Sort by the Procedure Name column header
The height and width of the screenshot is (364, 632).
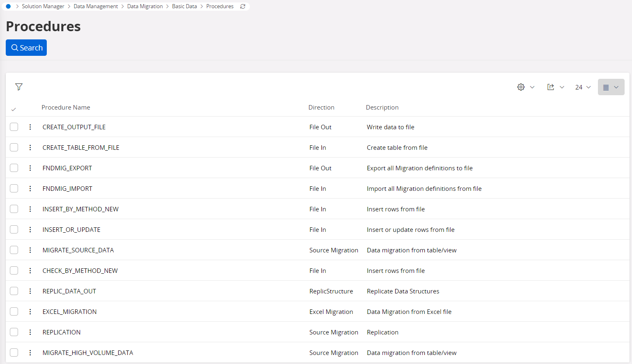point(66,108)
